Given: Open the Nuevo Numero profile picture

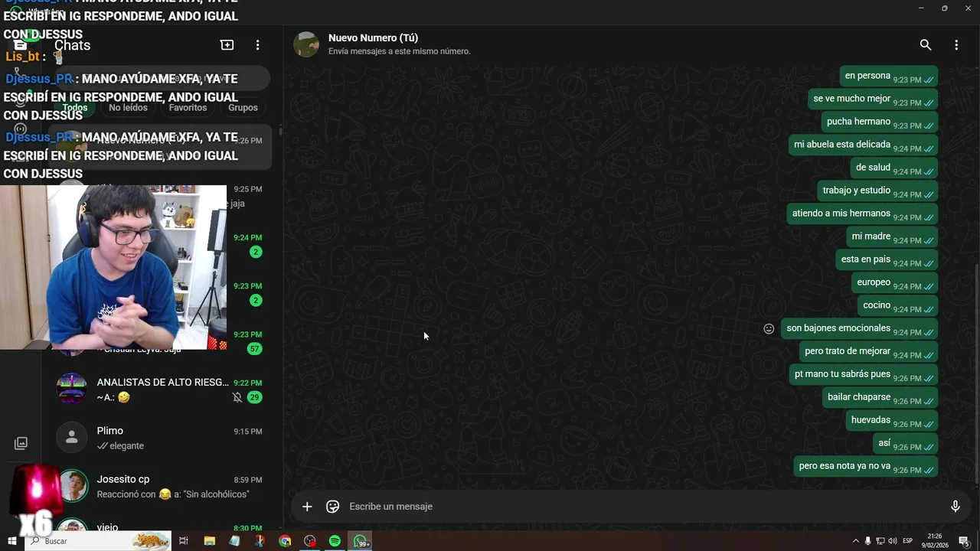Looking at the screenshot, I should click(306, 44).
